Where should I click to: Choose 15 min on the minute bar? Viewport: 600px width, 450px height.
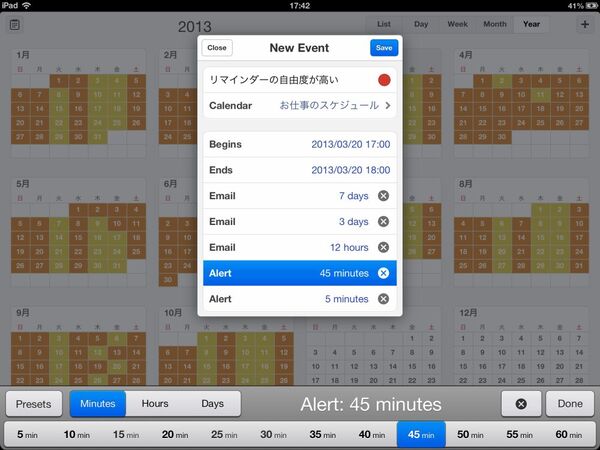click(126, 435)
